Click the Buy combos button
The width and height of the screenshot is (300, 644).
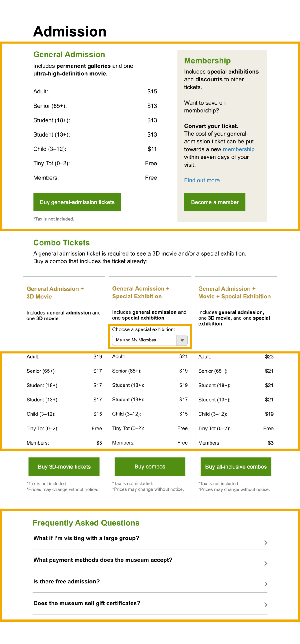pos(150,467)
